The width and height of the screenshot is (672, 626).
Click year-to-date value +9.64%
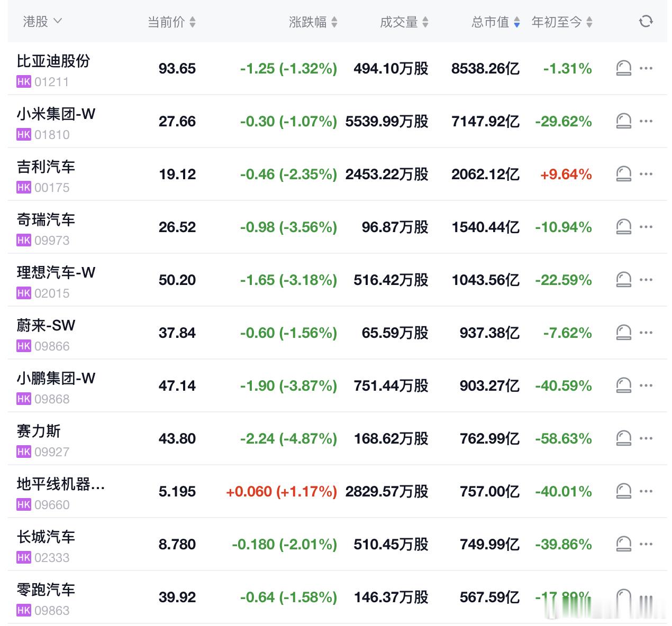[x=566, y=174]
